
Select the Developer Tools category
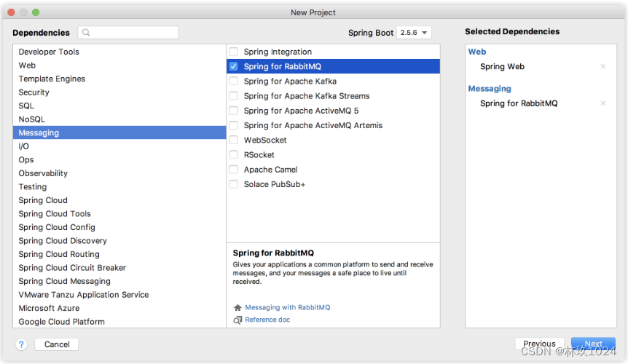point(119,52)
